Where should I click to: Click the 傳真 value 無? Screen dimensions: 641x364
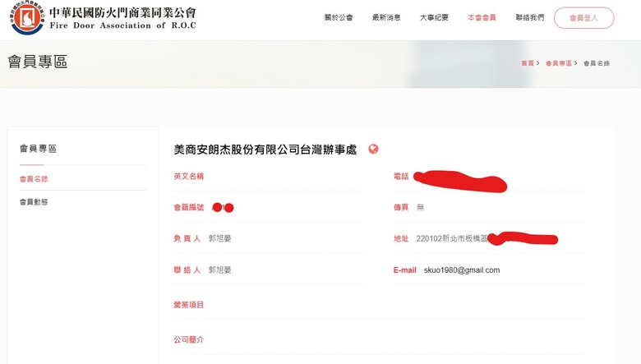420,208
